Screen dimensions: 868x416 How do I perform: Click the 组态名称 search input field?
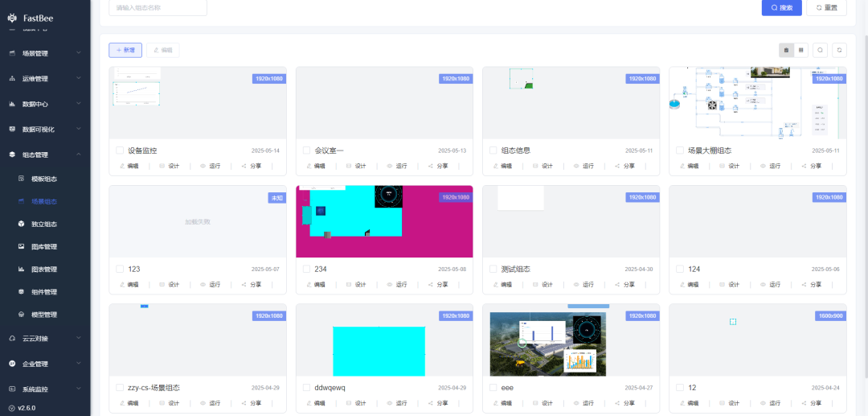[x=158, y=7]
